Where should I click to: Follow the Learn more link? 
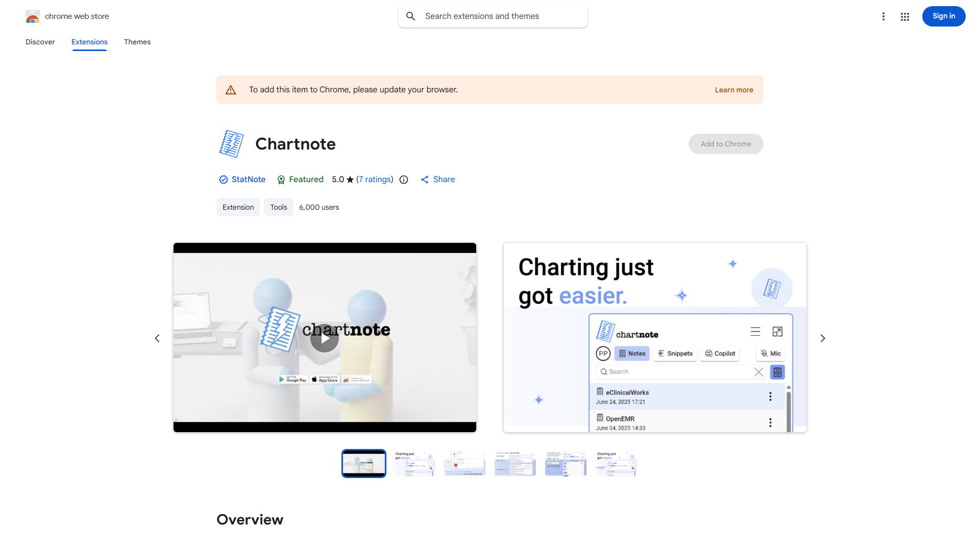pyautogui.click(x=733, y=90)
